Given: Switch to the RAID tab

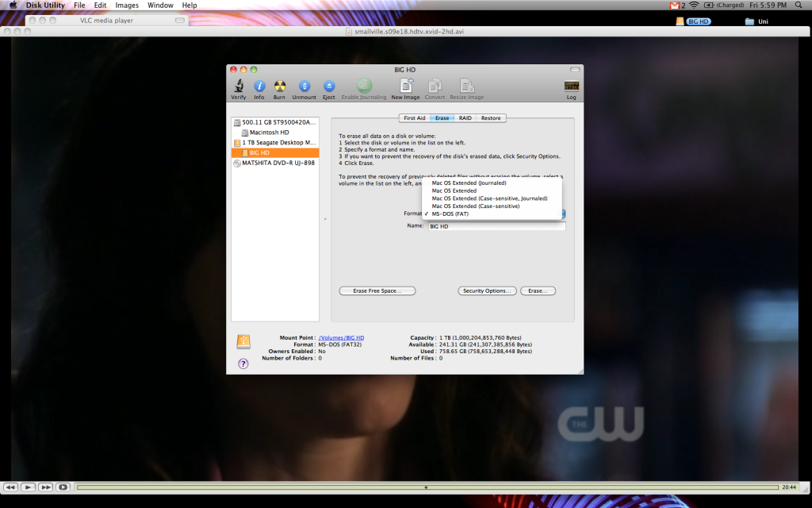Looking at the screenshot, I should [x=465, y=118].
